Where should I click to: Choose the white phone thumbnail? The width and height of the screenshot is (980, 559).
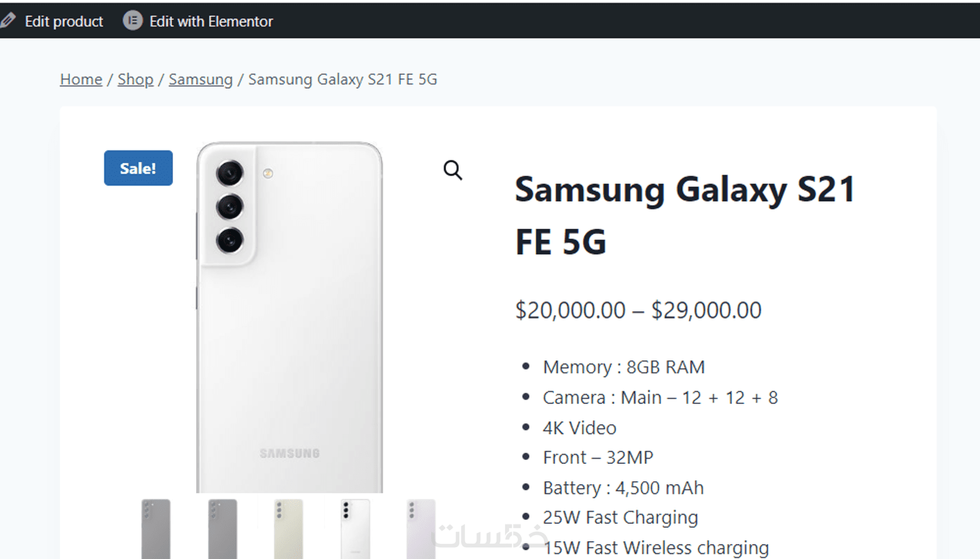click(x=355, y=528)
